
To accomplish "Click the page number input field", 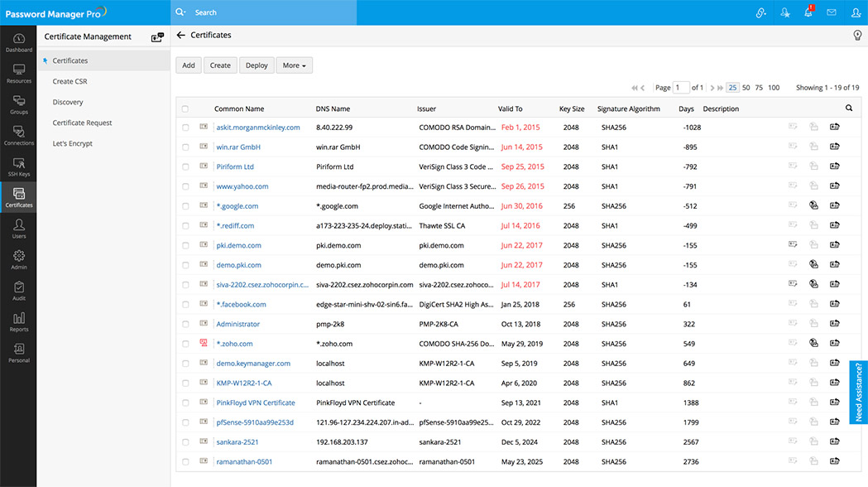I will point(680,87).
